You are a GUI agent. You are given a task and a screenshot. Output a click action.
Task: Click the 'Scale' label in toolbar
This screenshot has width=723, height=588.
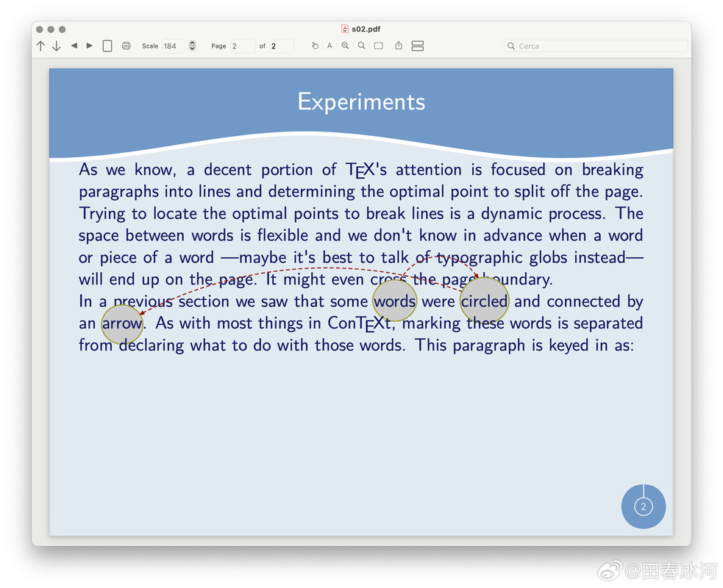coord(150,46)
